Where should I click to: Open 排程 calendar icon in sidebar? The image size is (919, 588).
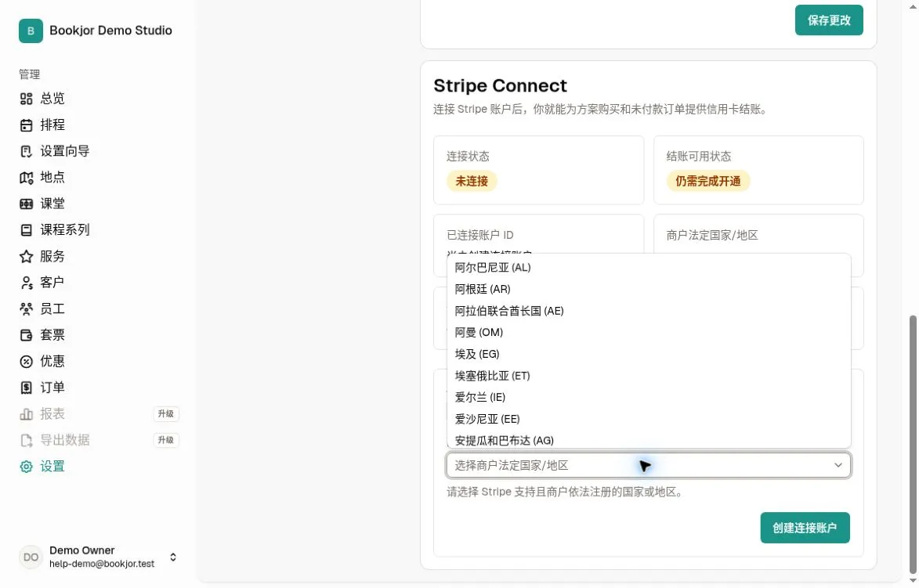[x=26, y=125]
